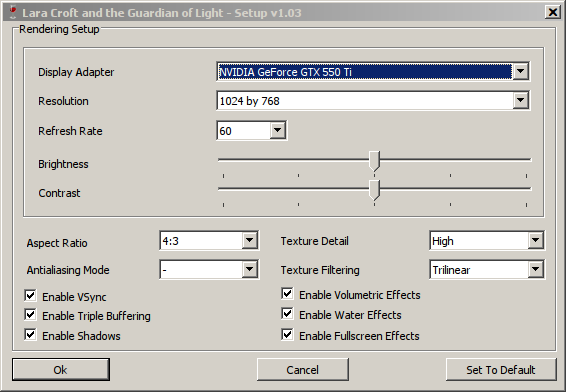Expand the Texture Detail dropdown
Image resolution: width=566 pixels, height=392 pixels.
coord(536,240)
